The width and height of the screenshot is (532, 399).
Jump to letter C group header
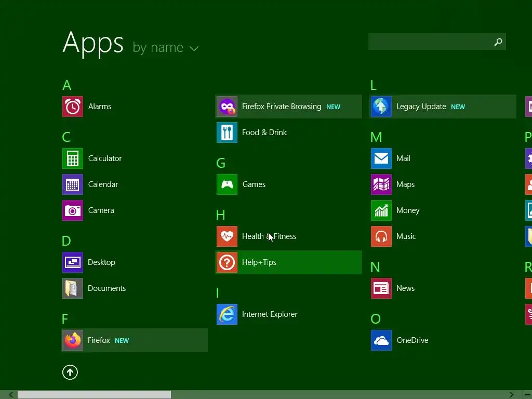pyautogui.click(x=66, y=137)
